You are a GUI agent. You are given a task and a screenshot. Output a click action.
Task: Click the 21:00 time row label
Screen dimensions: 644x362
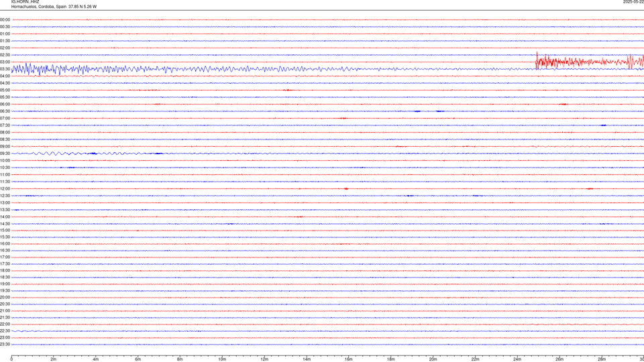pos(5,310)
